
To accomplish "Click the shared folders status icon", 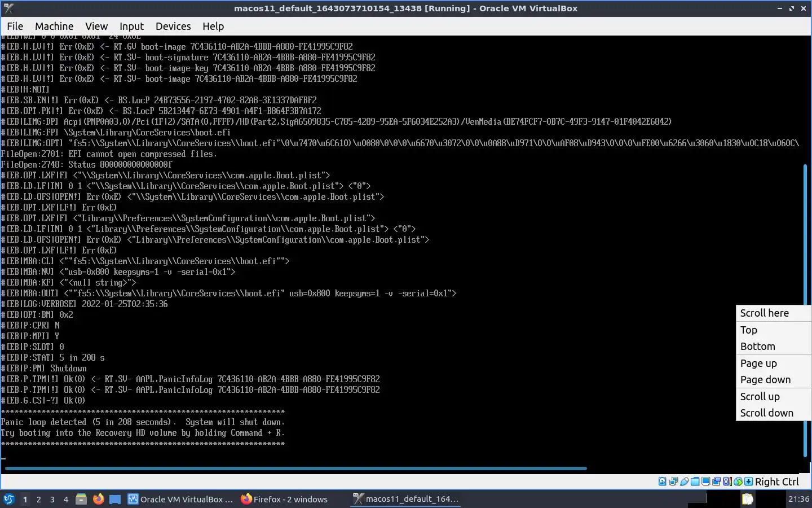I will coord(695,481).
